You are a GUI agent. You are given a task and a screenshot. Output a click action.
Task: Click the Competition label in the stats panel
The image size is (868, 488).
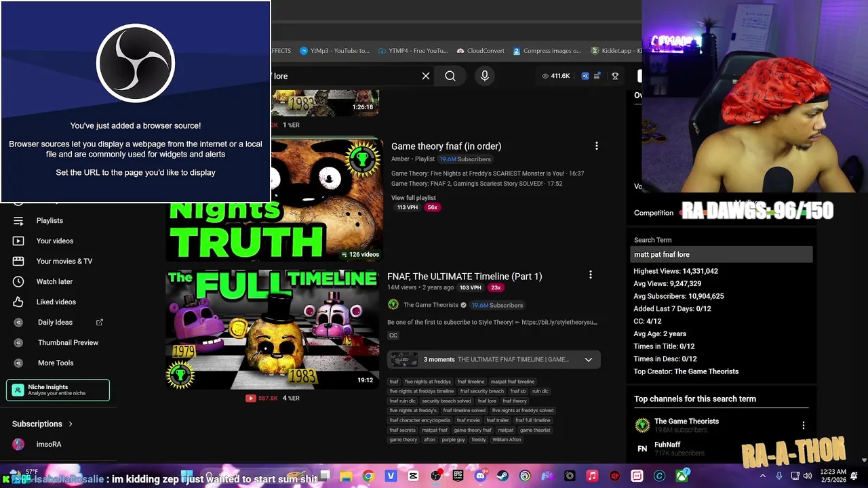[x=654, y=213]
